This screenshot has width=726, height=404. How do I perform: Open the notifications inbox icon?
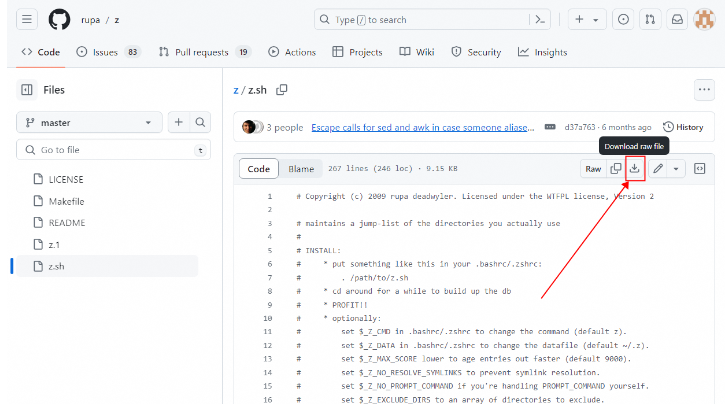point(677,19)
